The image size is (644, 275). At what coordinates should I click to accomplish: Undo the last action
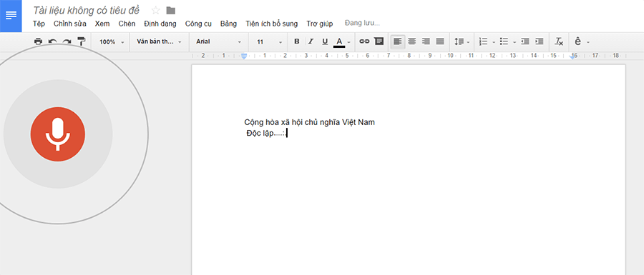52,41
